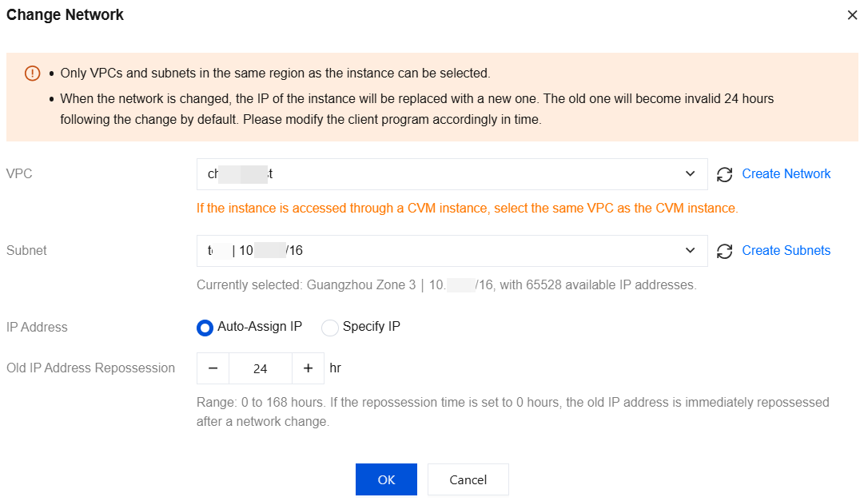Choose the Specify IP radio button
Image resolution: width=868 pixels, height=501 pixels.
(330, 328)
